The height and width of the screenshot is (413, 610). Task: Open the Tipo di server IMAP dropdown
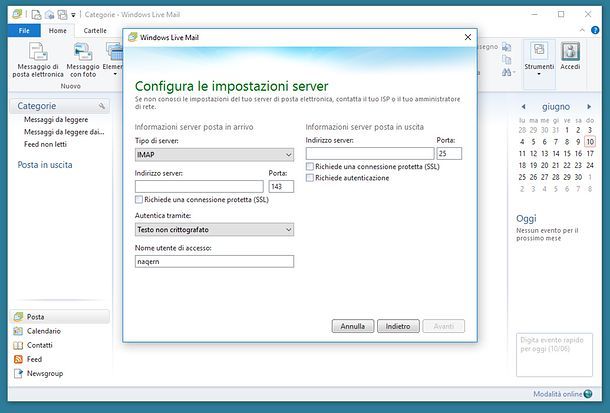[214, 155]
